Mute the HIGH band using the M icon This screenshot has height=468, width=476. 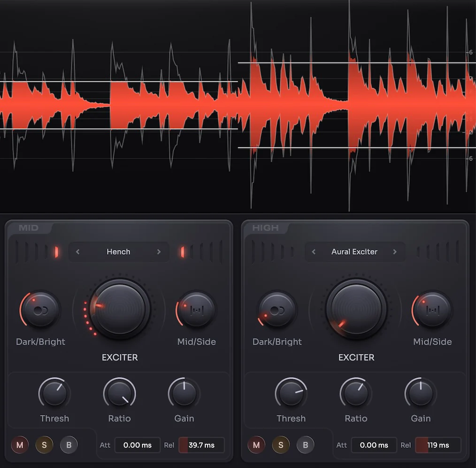[x=256, y=445]
